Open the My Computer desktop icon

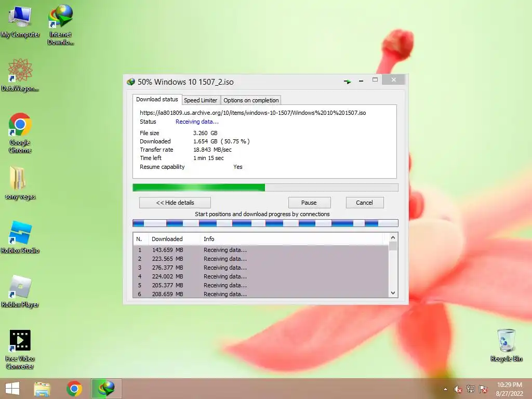pos(20,22)
